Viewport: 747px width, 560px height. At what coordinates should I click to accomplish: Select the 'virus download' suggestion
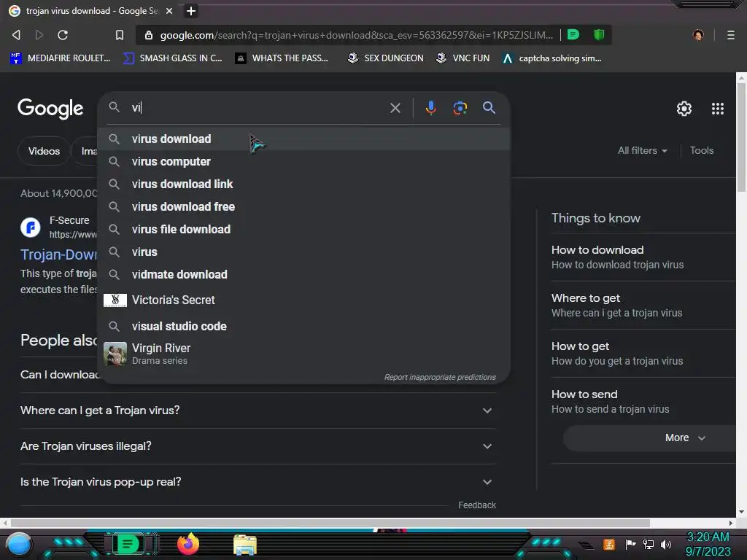304,139
